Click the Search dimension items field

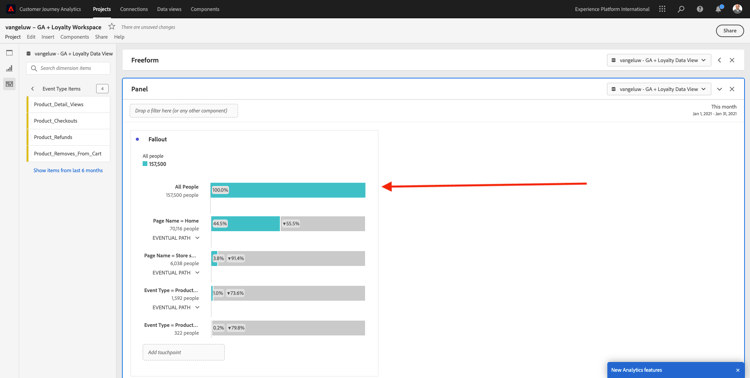click(x=68, y=68)
